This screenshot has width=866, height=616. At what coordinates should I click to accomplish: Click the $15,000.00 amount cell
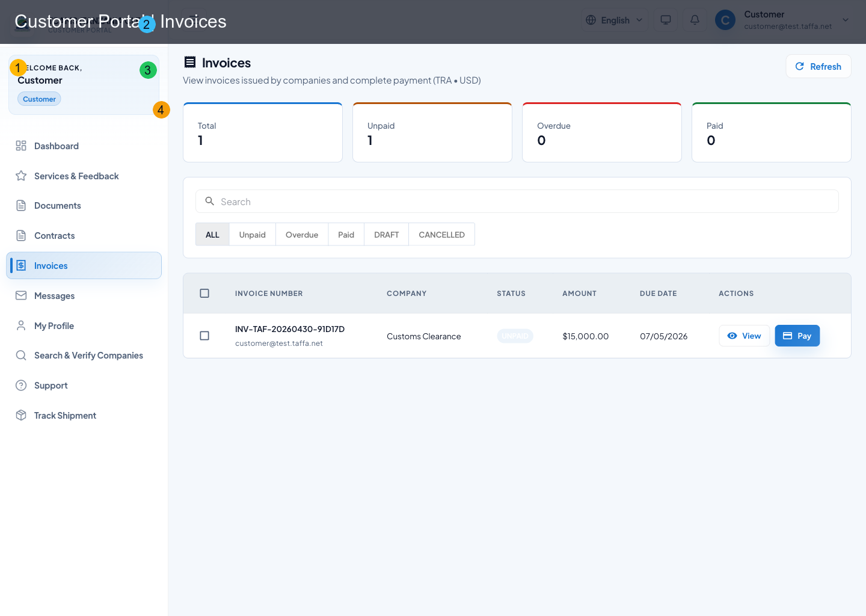tap(586, 336)
